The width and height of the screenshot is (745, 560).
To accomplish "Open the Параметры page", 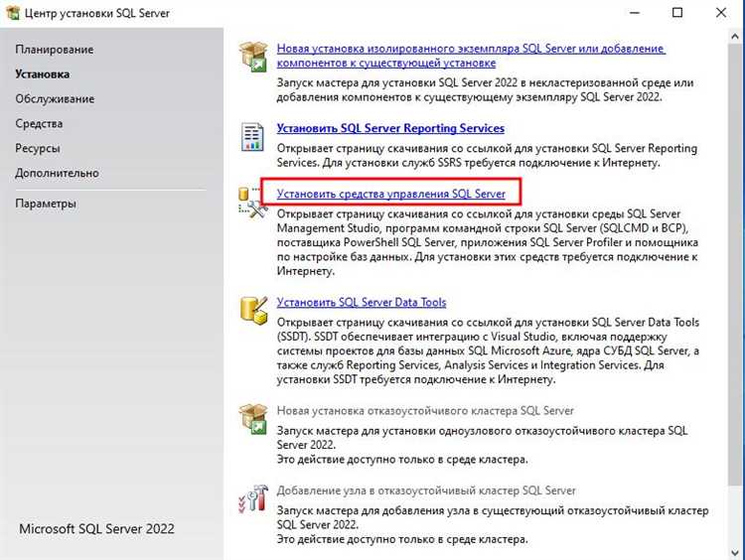I will click(x=46, y=204).
